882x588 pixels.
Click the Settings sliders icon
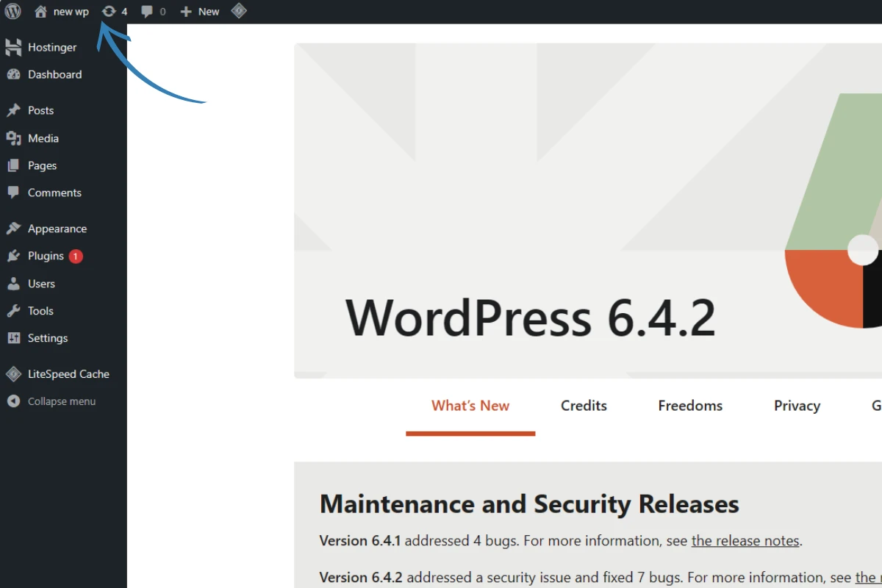[13, 338]
